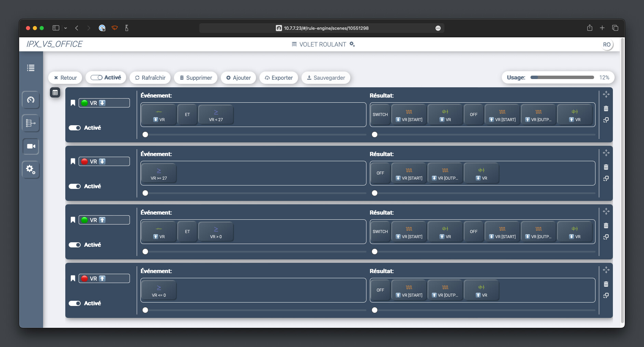Duplicate the second rule using copy icon
Screen dimensions: 644x347
[606, 179]
